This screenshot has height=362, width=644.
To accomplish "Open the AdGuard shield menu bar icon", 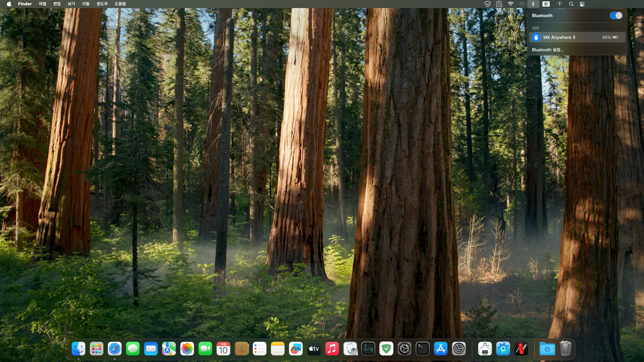I will point(488,4).
